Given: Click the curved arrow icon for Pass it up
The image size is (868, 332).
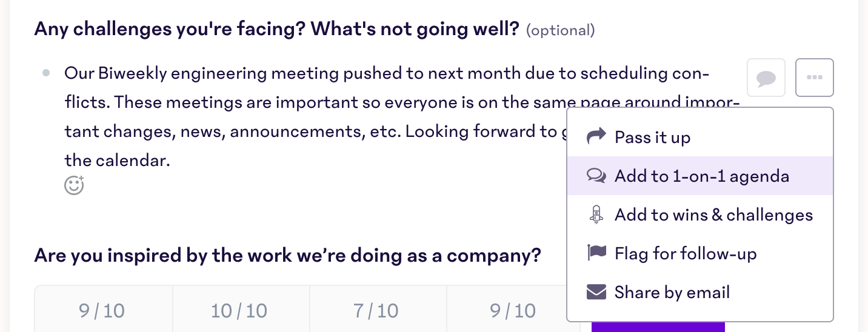Looking at the screenshot, I should coord(596,137).
